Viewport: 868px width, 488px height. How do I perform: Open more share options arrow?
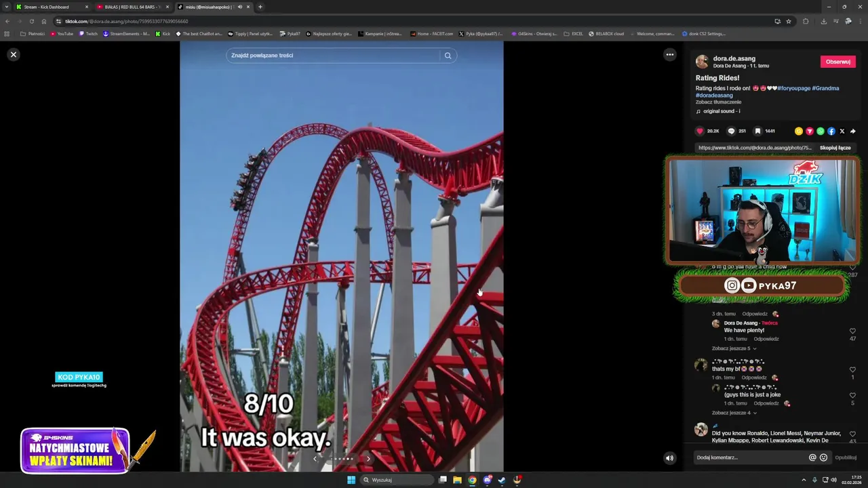853,131
